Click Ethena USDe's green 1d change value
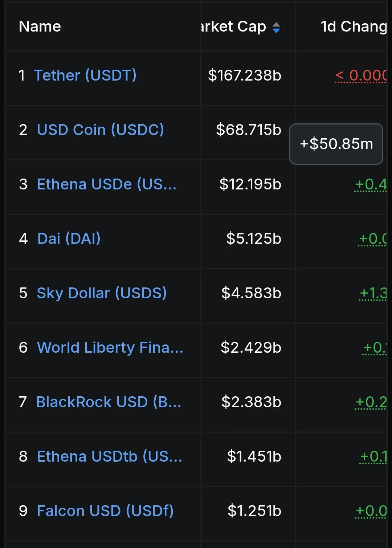392x548 pixels. click(371, 184)
